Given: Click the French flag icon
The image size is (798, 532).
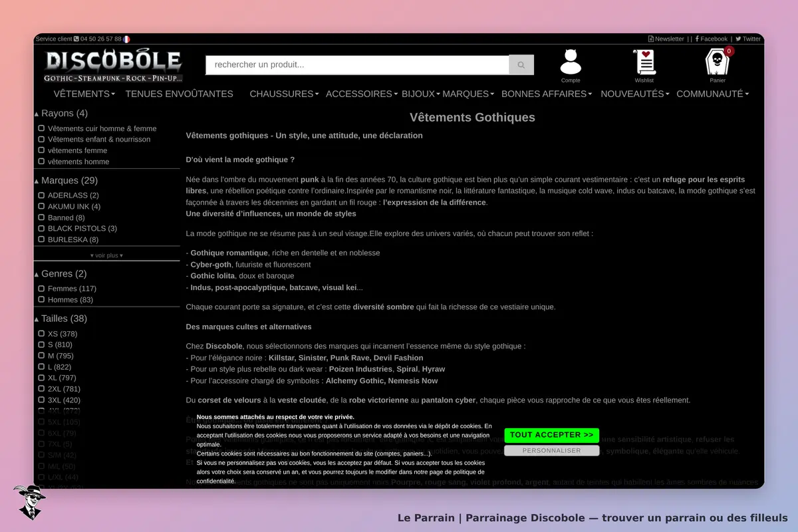Looking at the screenshot, I should click(126, 39).
